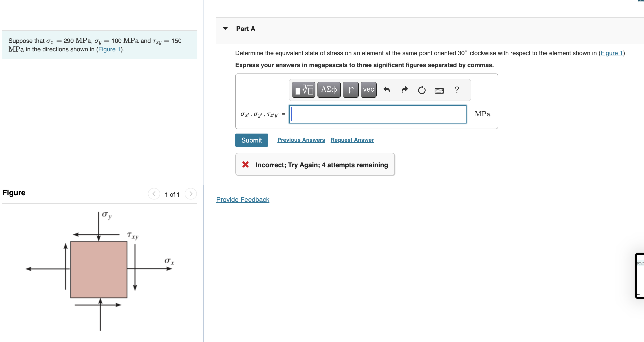This screenshot has height=342, width=644.
Task: Open the help question mark
Action: coord(457,90)
